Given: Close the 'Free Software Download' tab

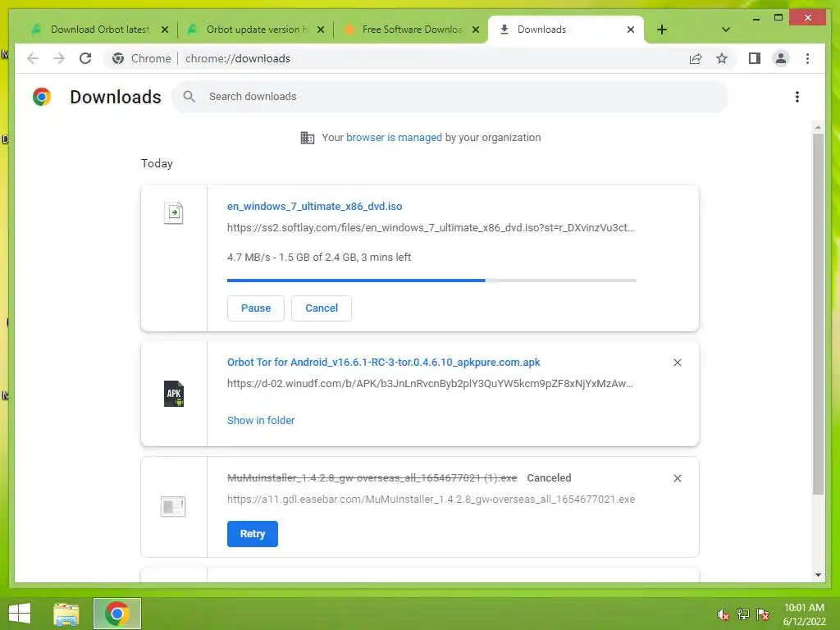Looking at the screenshot, I should (476, 30).
